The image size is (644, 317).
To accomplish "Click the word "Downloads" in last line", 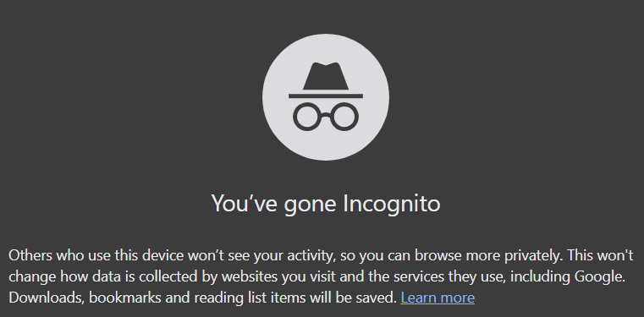I will coord(47,298).
